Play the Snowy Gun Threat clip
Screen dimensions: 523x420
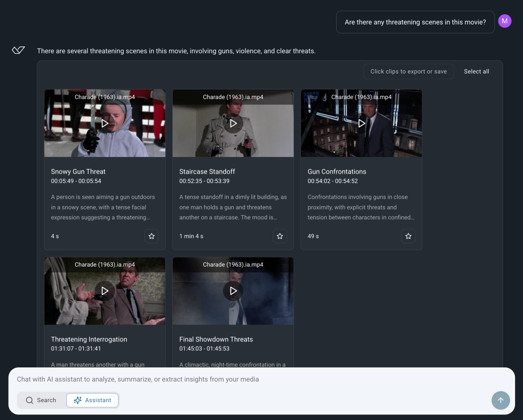pyautogui.click(x=105, y=124)
